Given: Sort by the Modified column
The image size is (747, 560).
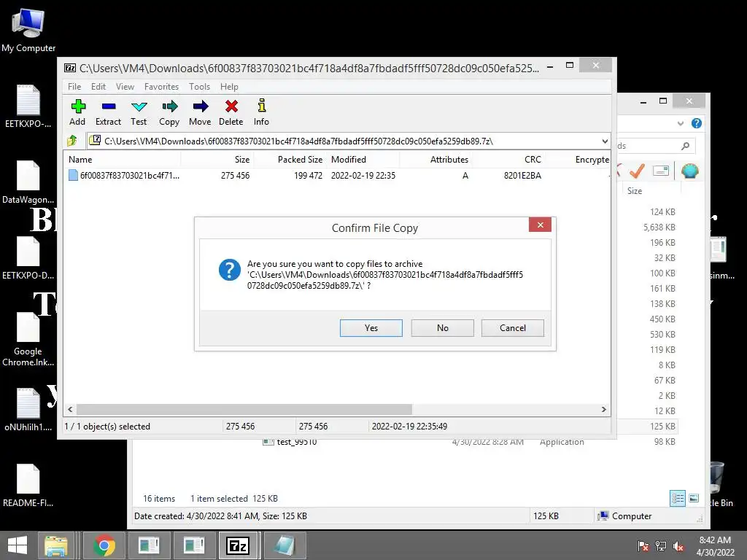Looking at the screenshot, I should click(363, 160).
